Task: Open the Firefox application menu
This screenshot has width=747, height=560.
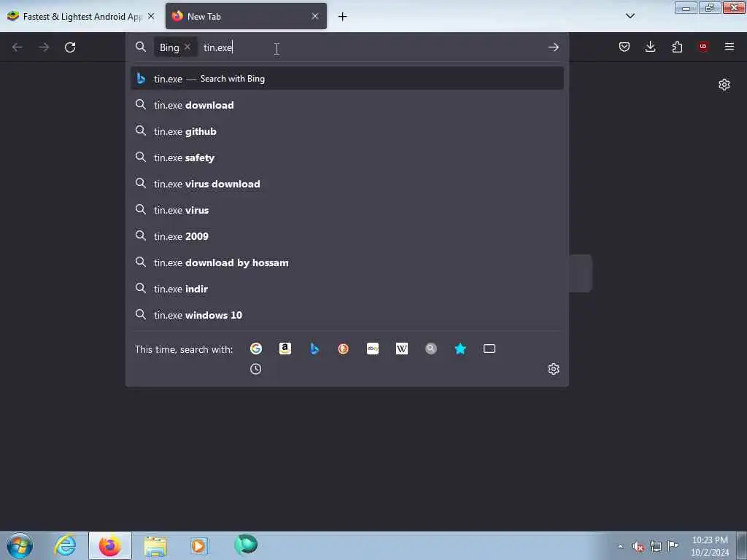Action: [x=729, y=47]
